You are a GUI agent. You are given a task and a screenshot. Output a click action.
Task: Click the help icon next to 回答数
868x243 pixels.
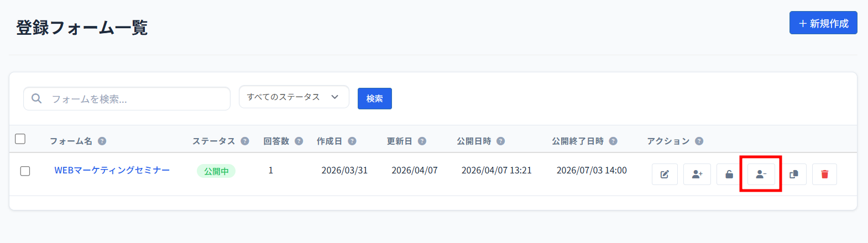coord(299,141)
